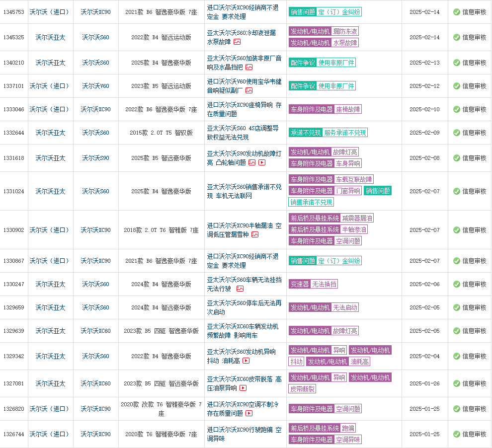Click trim cell 2015款 2.0T T5 智驭版
Screen dimensions: 492x448
click(162, 133)
